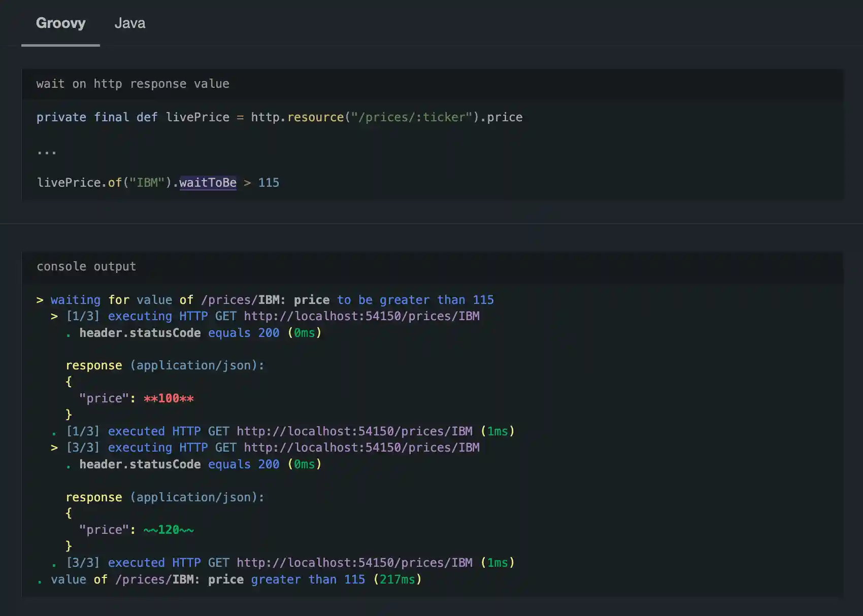Click the /prices/:ticker resource path
The width and height of the screenshot is (863, 616).
[x=412, y=117]
